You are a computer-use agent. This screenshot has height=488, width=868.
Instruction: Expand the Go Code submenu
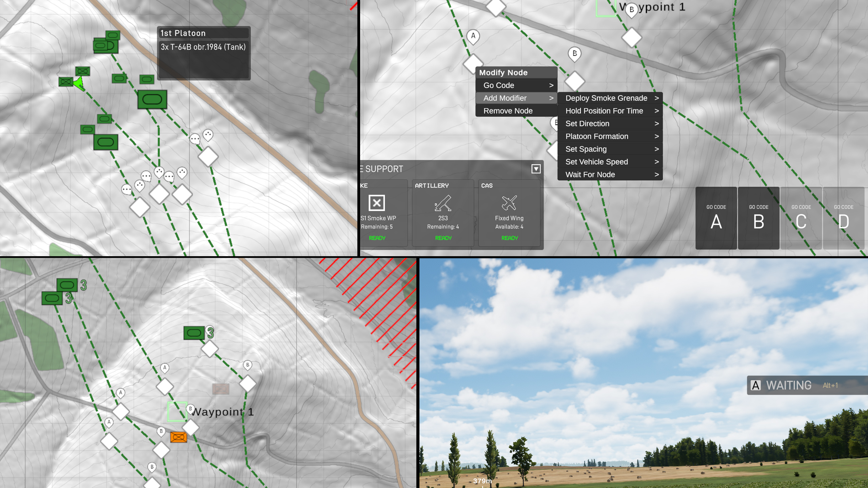[516, 85]
